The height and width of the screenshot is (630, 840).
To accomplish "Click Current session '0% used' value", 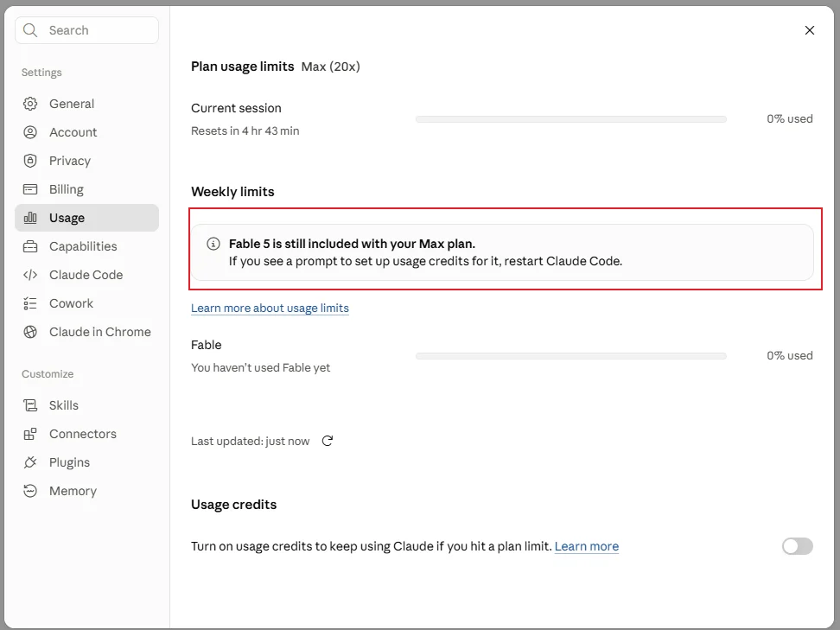I will (790, 119).
